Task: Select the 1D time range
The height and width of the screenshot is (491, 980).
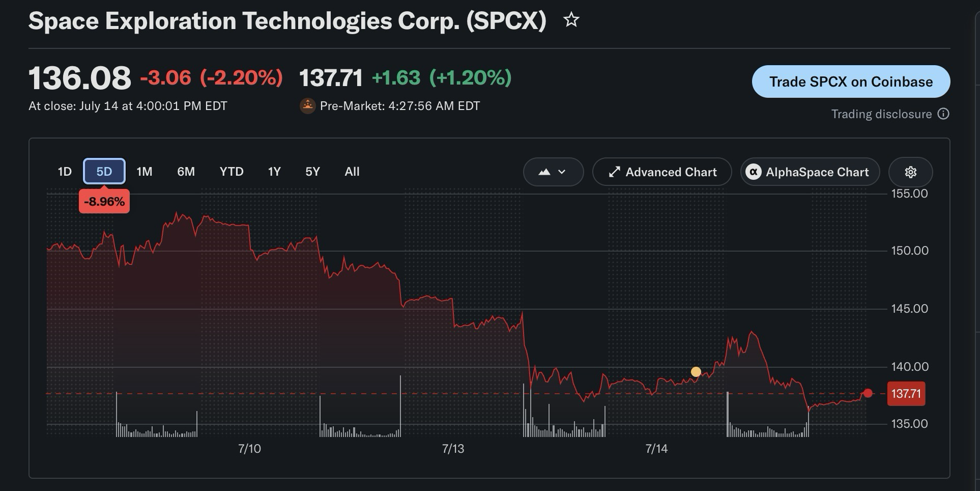Action: [65, 172]
